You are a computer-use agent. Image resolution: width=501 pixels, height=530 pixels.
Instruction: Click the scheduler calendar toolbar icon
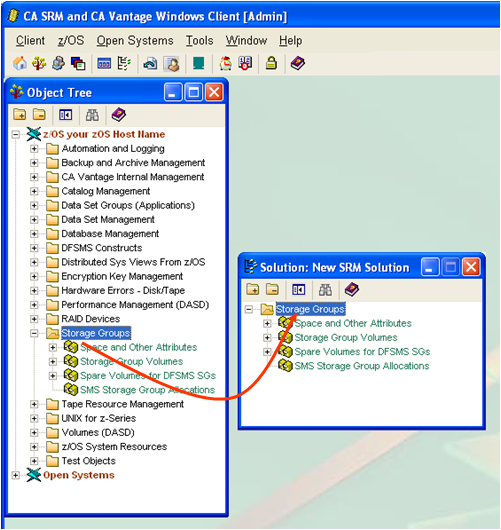coord(245,63)
